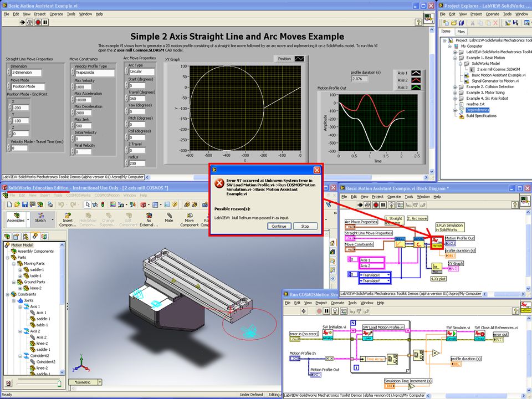Click Retain Wire Values icon in Block Diagram toolbar
Viewport: 532px width, 399px height.
click(400, 205)
